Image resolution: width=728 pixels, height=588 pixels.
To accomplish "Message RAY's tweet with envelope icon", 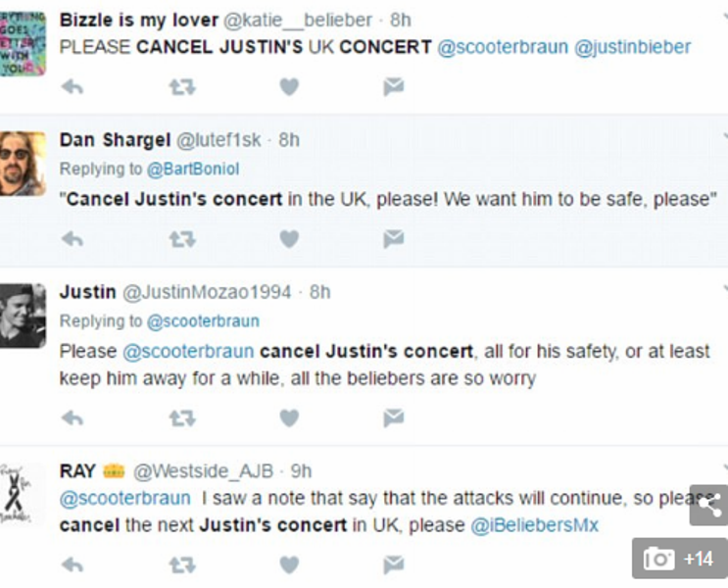I will (x=393, y=563).
